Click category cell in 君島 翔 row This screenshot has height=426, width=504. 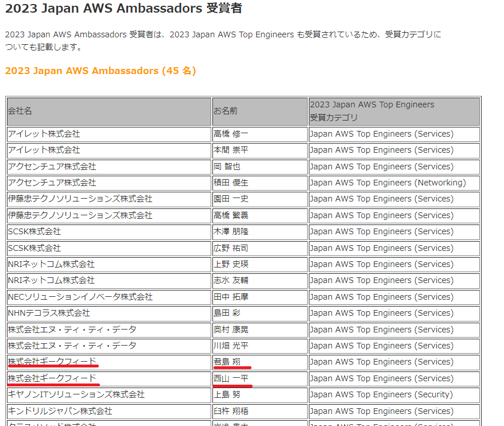(394, 362)
